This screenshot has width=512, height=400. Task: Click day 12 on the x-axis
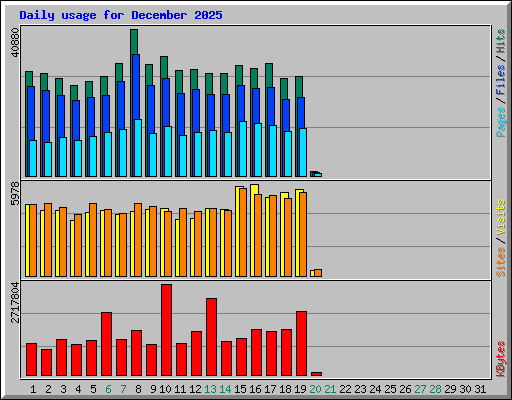[x=195, y=389]
